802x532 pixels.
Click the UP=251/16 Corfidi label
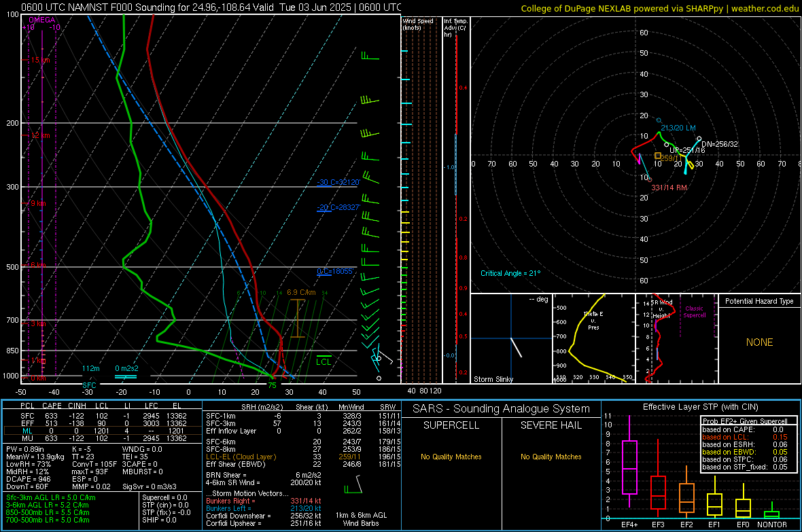pos(687,150)
